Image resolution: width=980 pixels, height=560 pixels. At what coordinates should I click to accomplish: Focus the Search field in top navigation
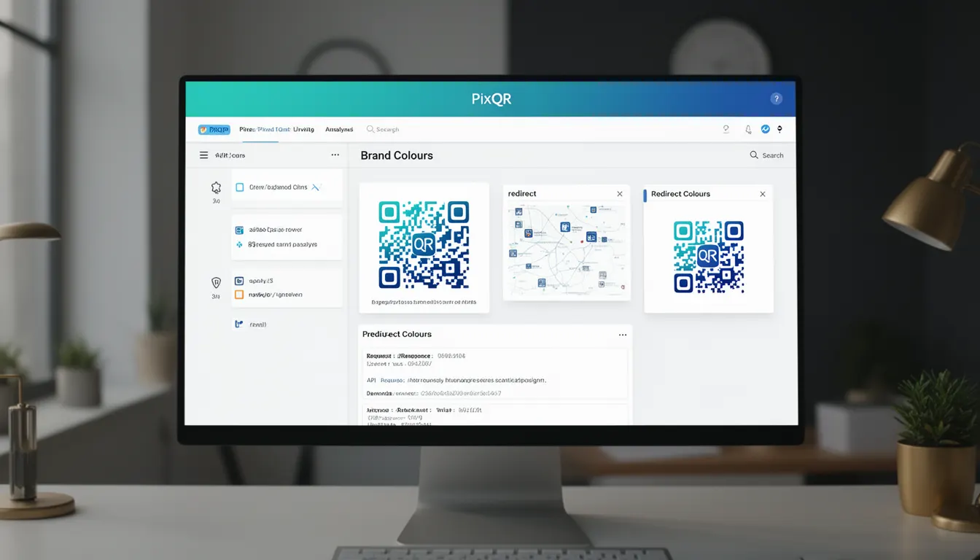pos(384,130)
